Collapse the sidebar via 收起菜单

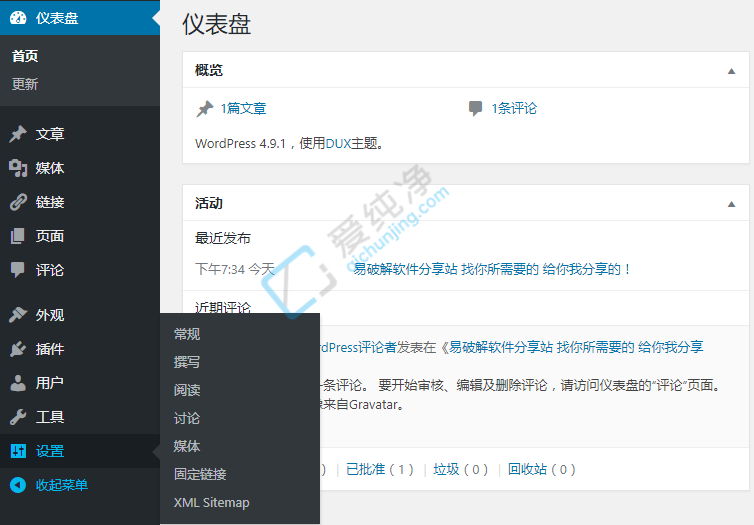click(x=61, y=485)
